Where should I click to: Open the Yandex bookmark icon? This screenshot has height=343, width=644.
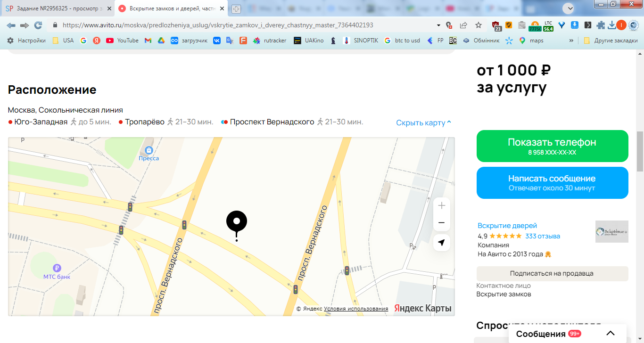(x=96, y=41)
